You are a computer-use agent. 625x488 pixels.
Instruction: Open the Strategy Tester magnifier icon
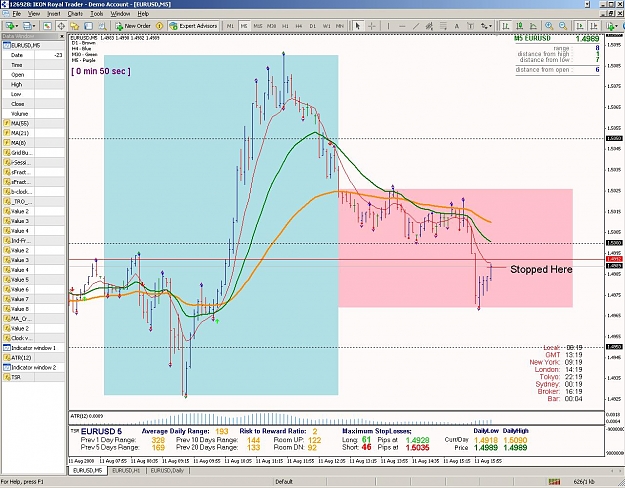click(x=102, y=26)
